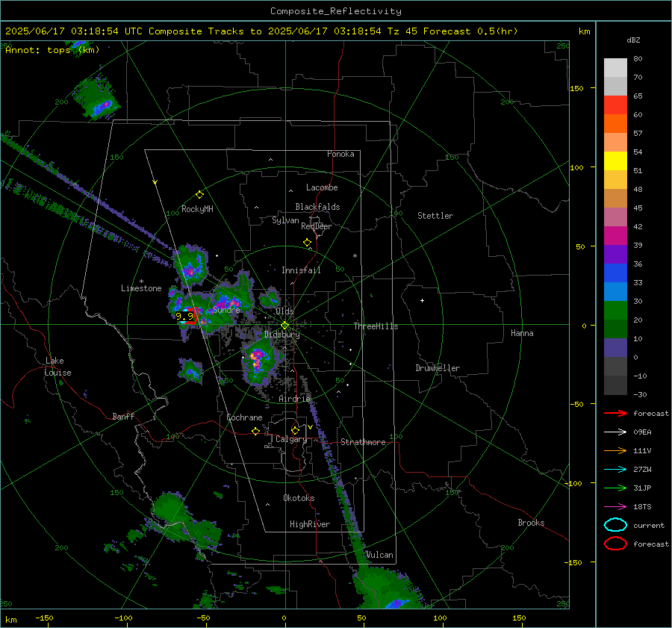Click the Composite_Reflectivity title

pos(336,11)
